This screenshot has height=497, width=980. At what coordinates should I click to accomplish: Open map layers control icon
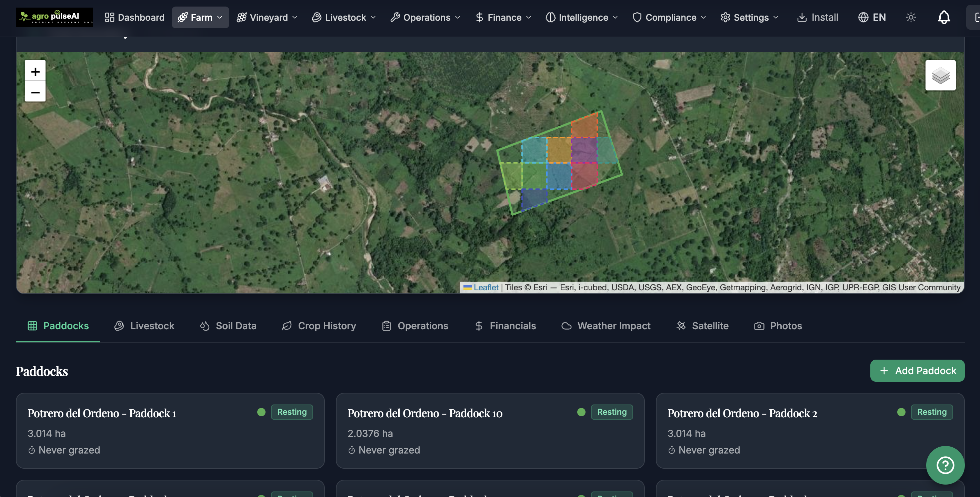[x=940, y=75]
